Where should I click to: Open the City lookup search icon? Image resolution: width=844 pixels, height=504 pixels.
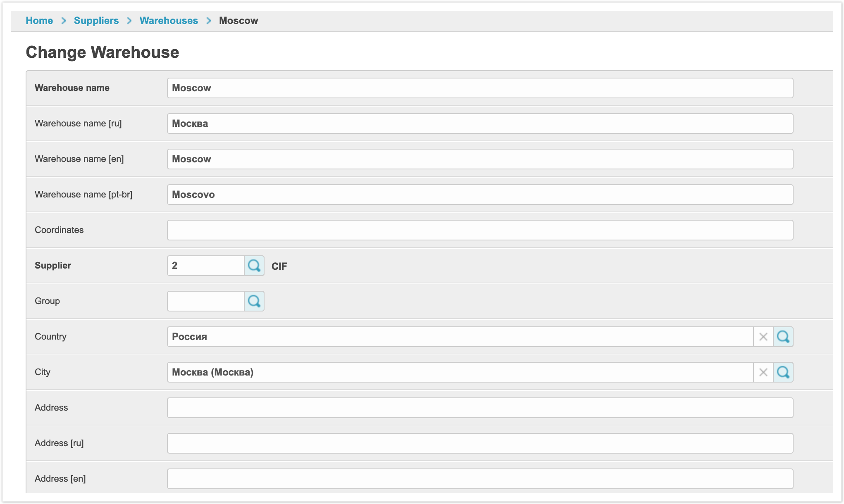click(783, 372)
